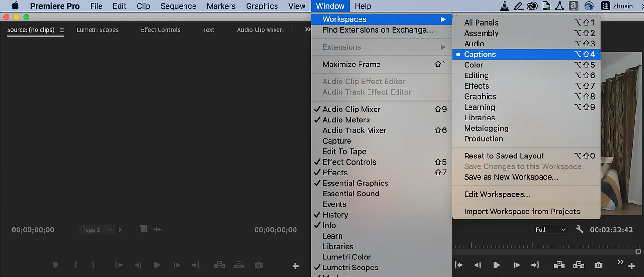Show Program monitor overflow transport buttons

pyautogui.click(x=620, y=262)
